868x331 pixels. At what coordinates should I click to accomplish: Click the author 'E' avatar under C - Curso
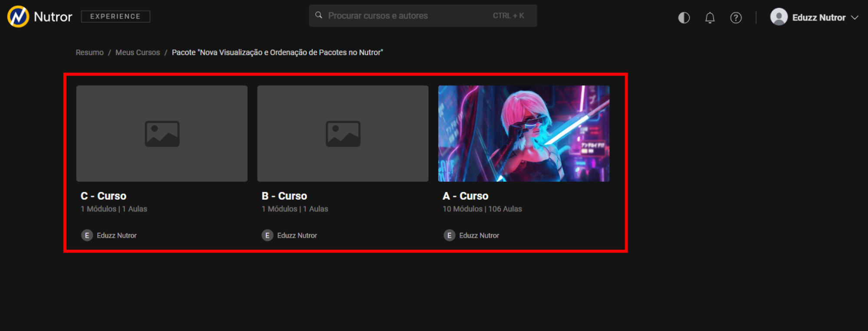pos(87,235)
